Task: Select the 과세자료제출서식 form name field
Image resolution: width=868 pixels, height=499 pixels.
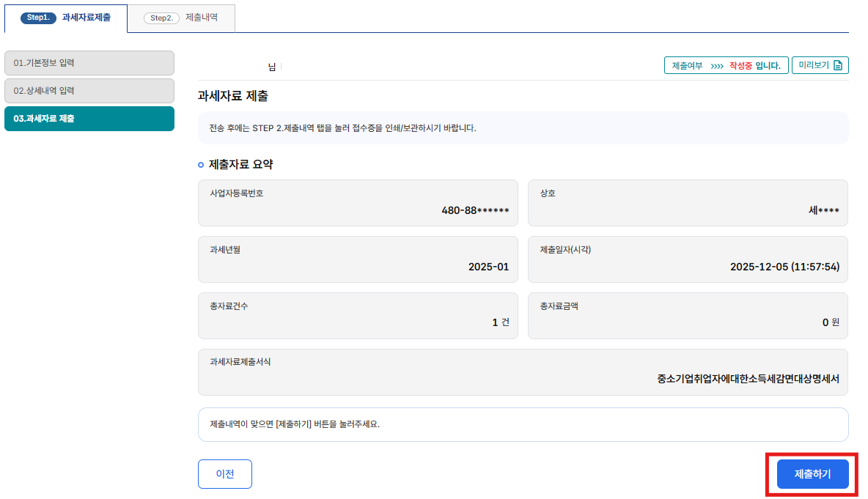Action: point(523,372)
